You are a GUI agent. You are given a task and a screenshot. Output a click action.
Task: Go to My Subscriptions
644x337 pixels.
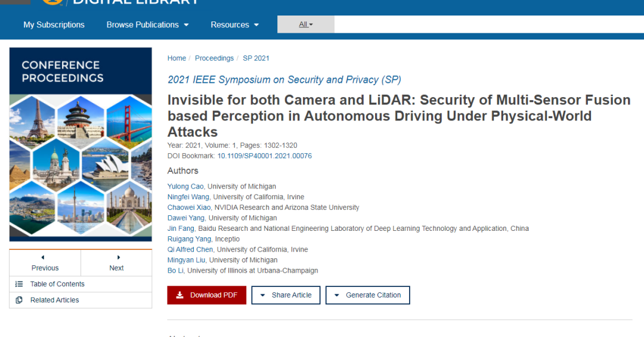click(x=54, y=24)
